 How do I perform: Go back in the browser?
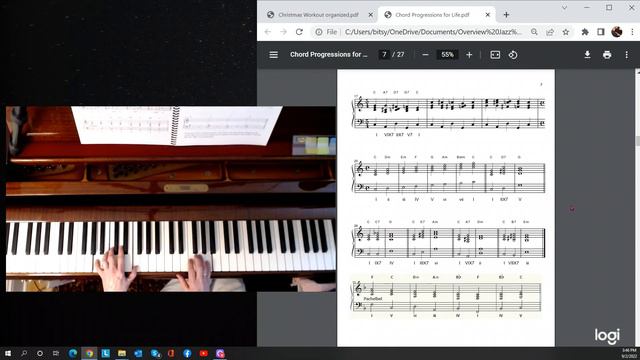[x=268, y=32]
